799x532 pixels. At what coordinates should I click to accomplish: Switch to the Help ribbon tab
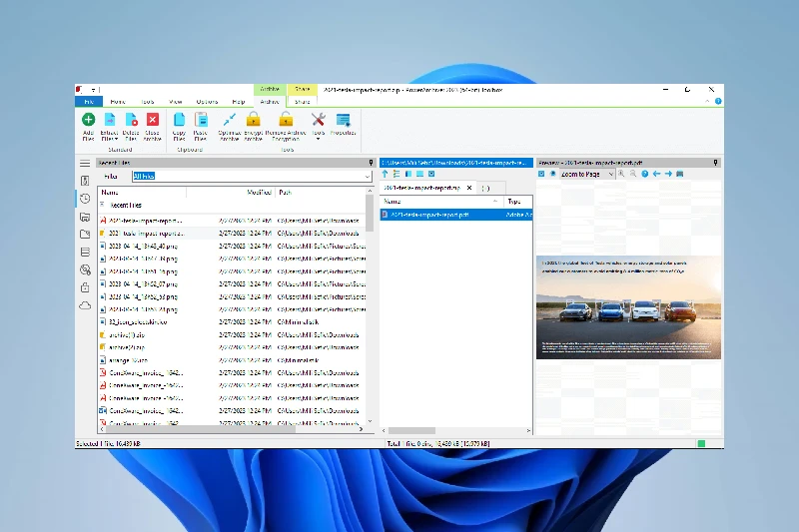(238, 102)
